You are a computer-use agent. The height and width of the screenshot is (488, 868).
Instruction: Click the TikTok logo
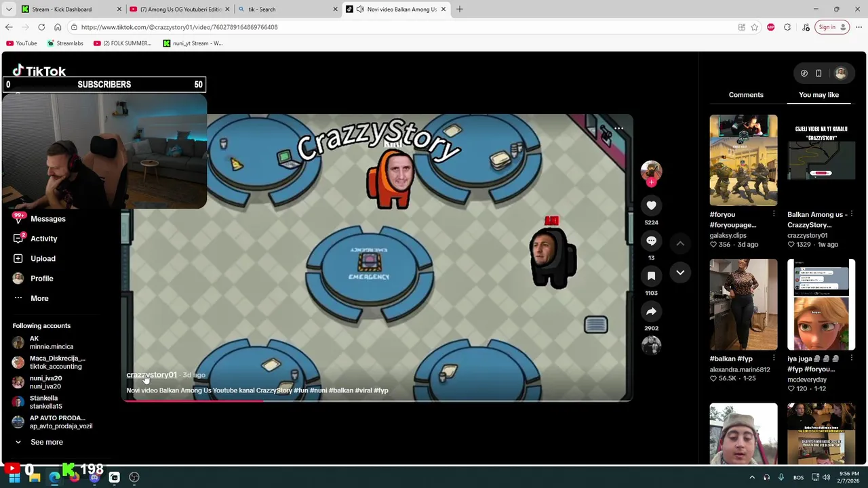(39, 70)
